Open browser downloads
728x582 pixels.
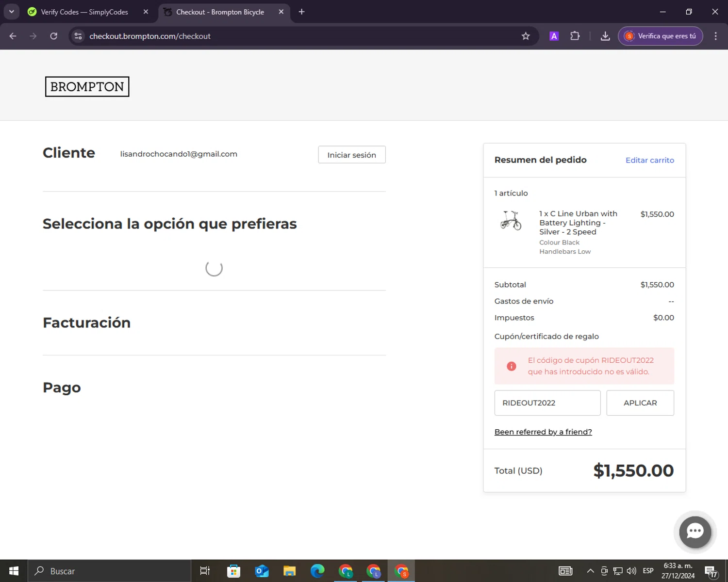pos(605,36)
